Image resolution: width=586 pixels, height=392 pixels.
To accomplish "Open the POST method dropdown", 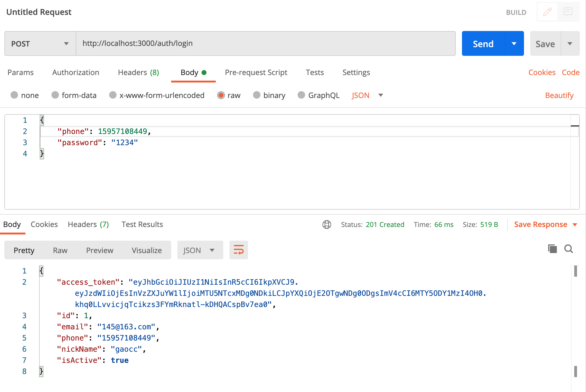I will click(x=40, y=43).
